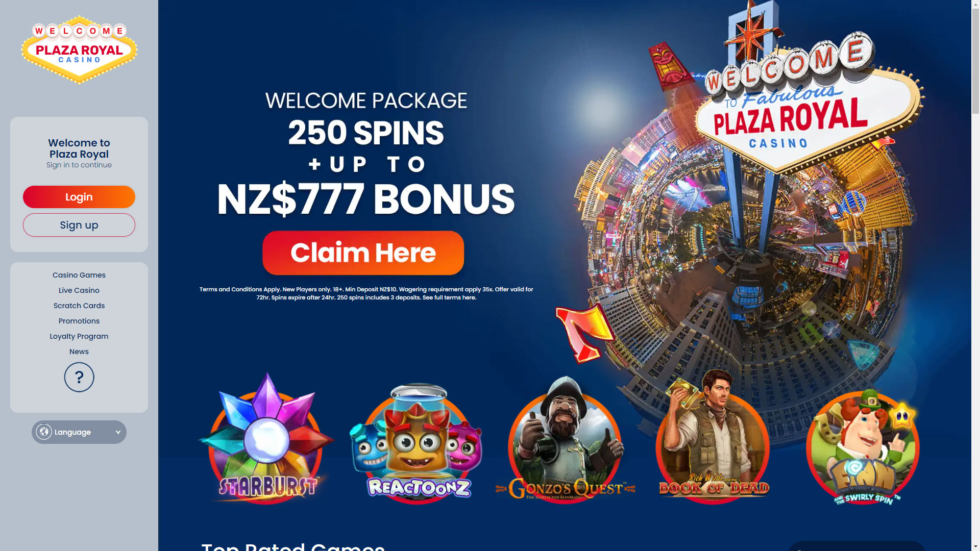This screenshot has width=980, height=551.
Task: Open the Reactoonz game icon
Action: point(416,443)
